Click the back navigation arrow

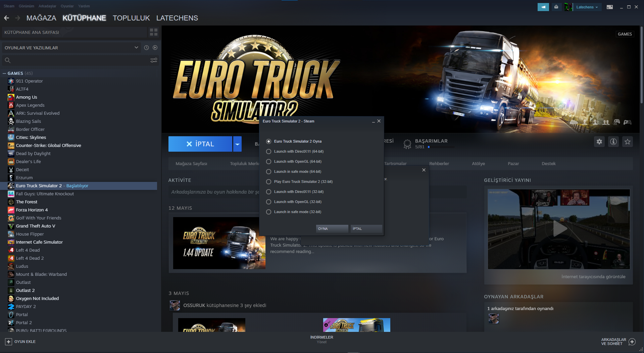click(x=6, y=18)
